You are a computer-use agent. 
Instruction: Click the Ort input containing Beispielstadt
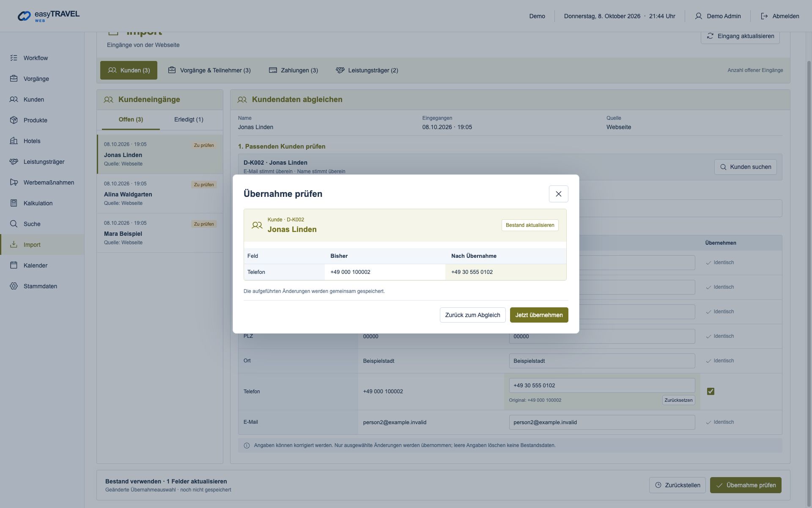[602, 361]
